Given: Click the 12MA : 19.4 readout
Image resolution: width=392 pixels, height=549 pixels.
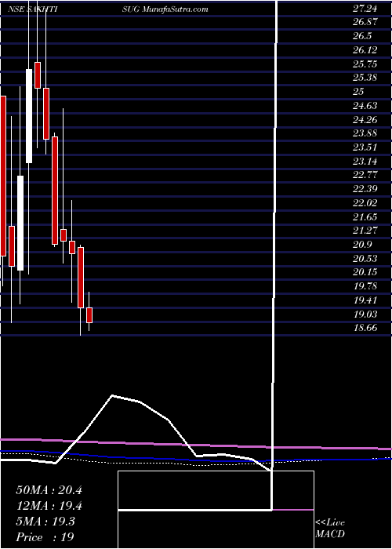Looking at the screenshot, I should 49,506.
